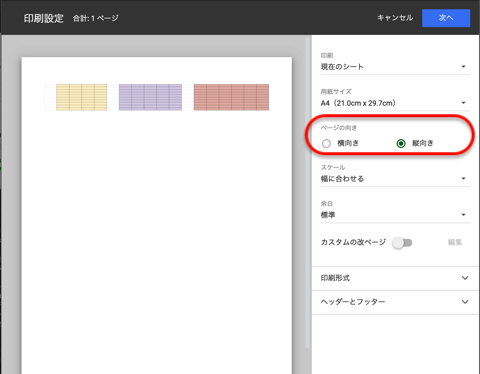Expand the ヘッダーとフッター section
This screenshot has width=480, height=374.
tap(395, 302)
